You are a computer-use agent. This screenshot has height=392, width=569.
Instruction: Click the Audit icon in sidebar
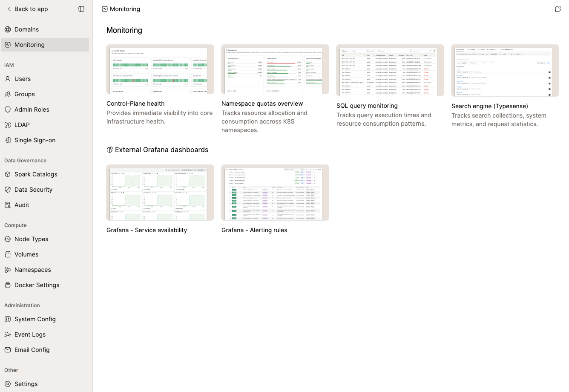click(x=8, y=205)
